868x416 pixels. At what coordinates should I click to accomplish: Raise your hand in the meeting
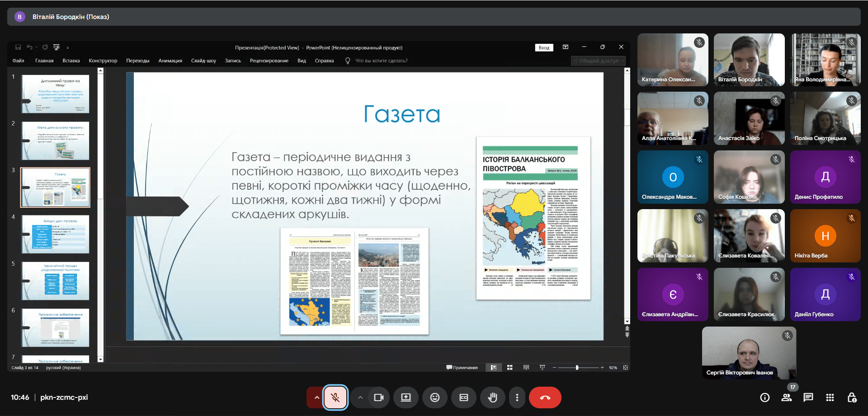[493, 397]
